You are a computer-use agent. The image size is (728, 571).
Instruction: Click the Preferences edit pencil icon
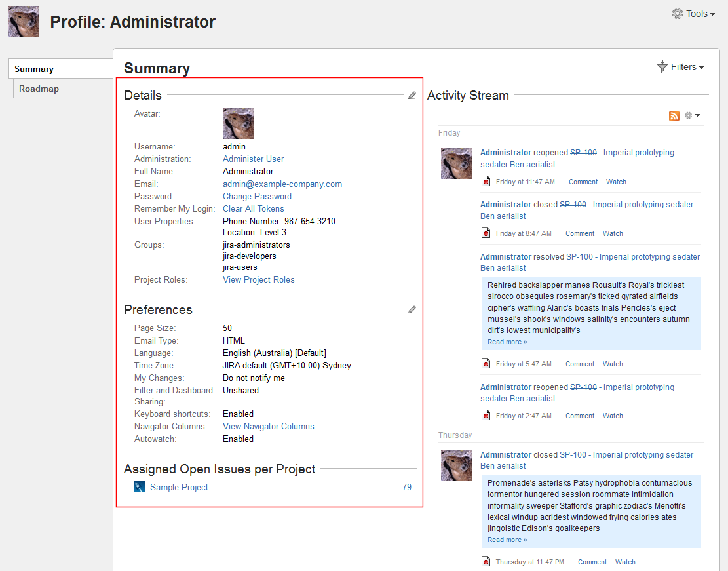(412, 310)
